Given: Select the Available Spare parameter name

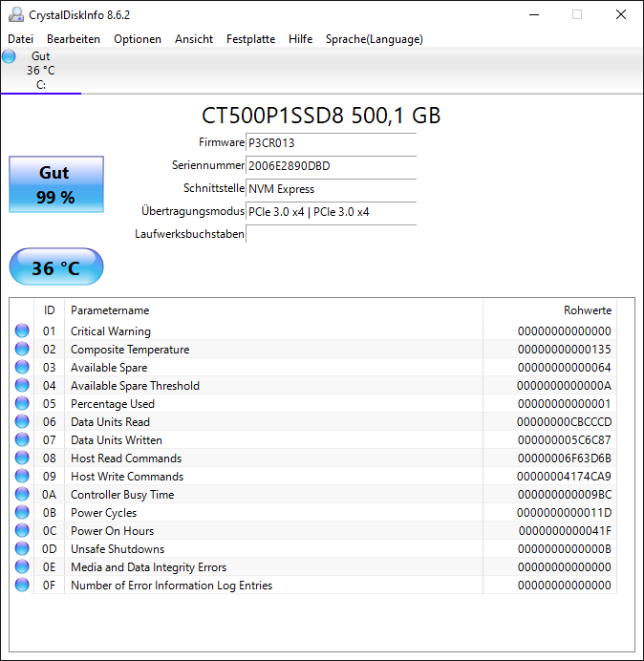Looking at the screenshot, I should pos(109,368).
